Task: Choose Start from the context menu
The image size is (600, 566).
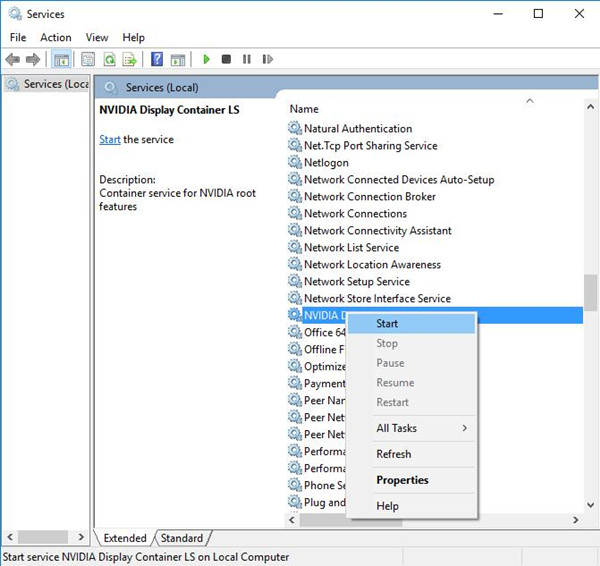Action: pos(387,323)
